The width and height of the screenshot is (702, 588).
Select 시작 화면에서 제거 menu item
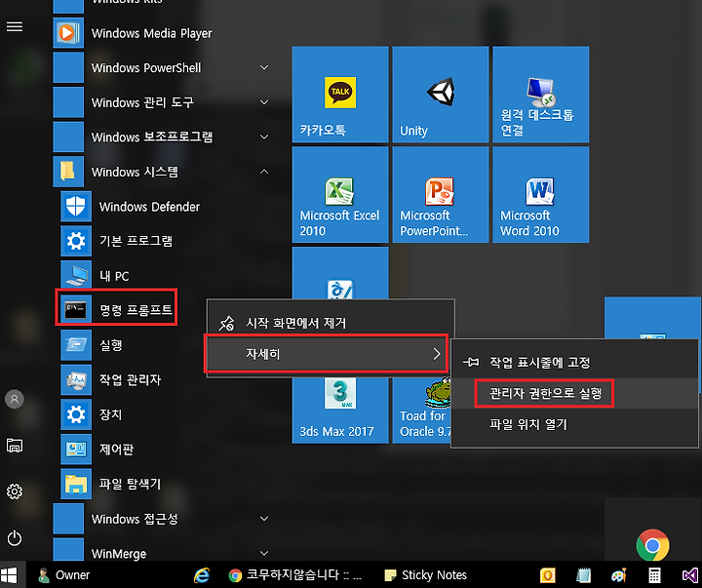pos(331,323)
